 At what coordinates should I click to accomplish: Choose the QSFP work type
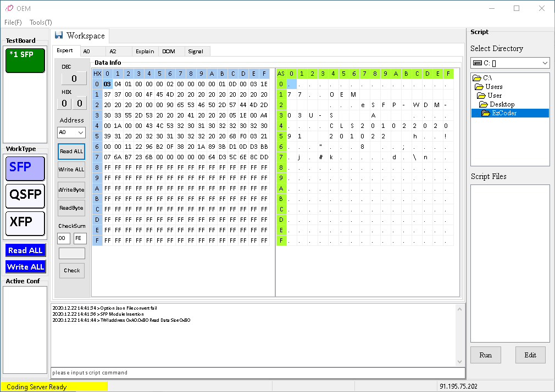click(x=25, y=195)
